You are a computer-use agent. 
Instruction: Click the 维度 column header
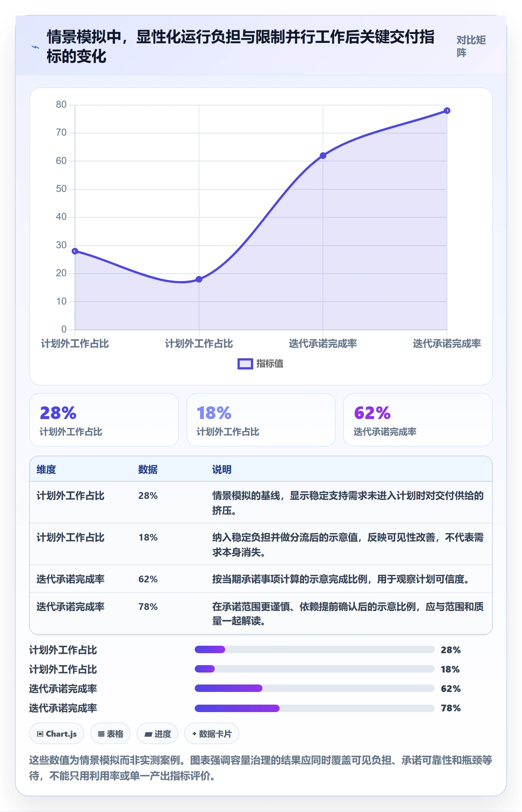click(46, 469)
